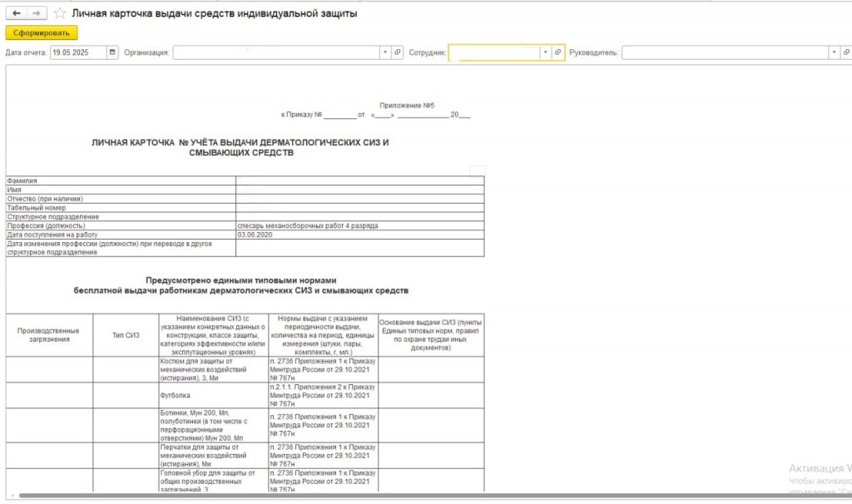
Task: Click the Костюм для защиты cell
Action: (214, 369)
